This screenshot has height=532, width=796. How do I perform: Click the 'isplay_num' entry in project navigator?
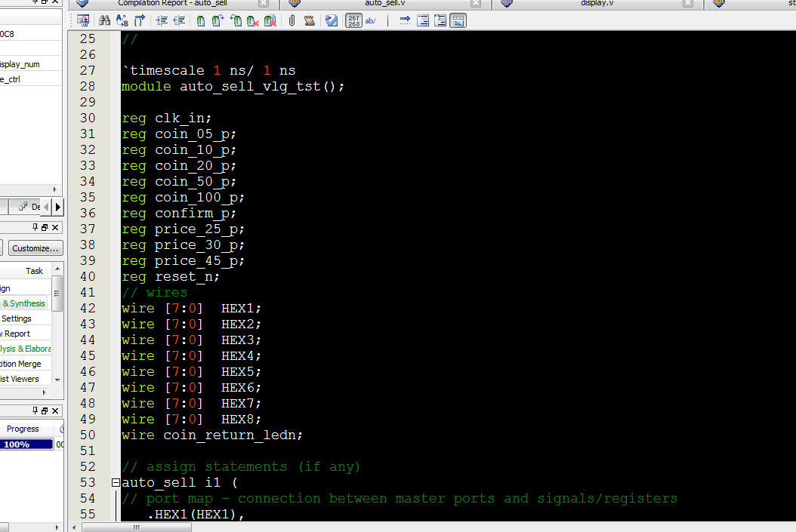pyautogui.click(x=20, y=64)
